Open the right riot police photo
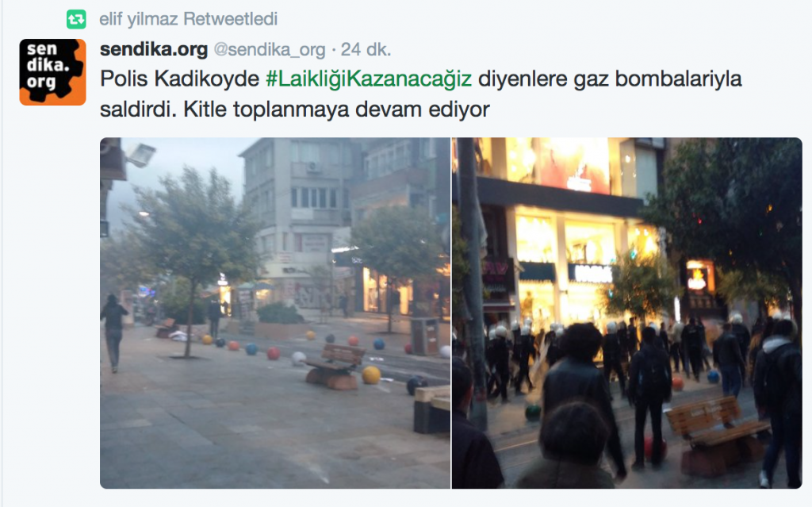The height and width of the screenshot is (507, 812). point(627,313)
